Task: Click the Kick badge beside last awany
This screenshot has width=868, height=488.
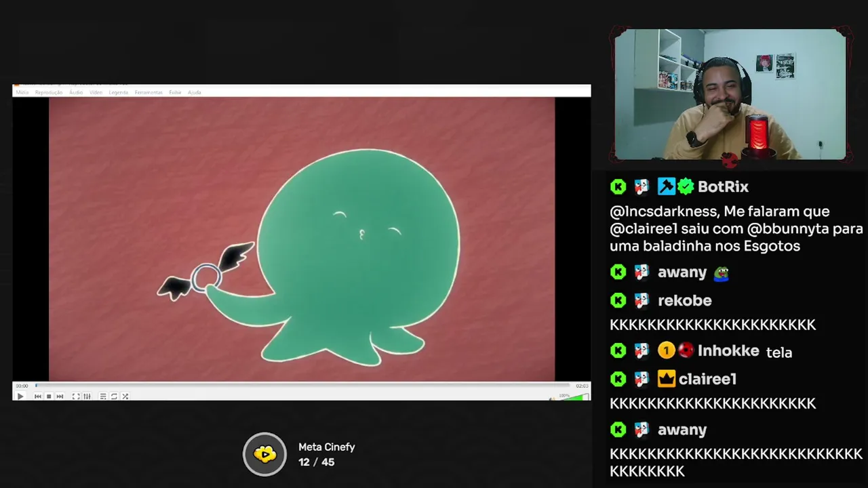Action: 618,429
